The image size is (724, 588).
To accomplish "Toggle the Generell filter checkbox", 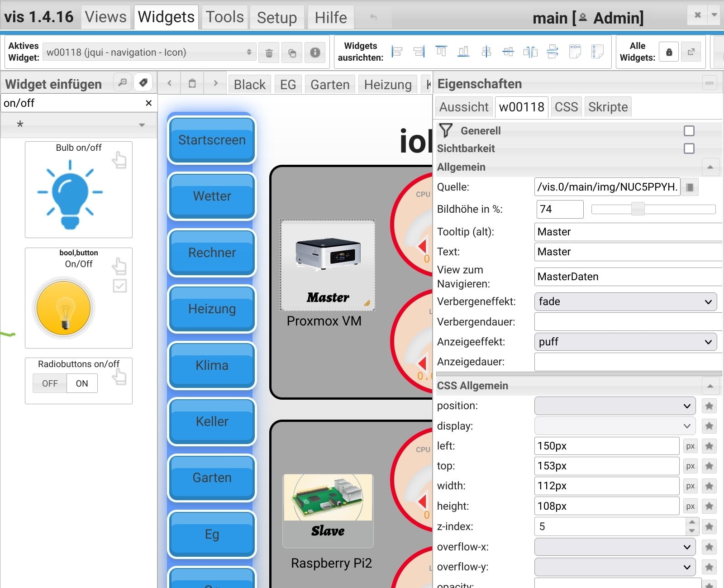I will coord(689,131).
